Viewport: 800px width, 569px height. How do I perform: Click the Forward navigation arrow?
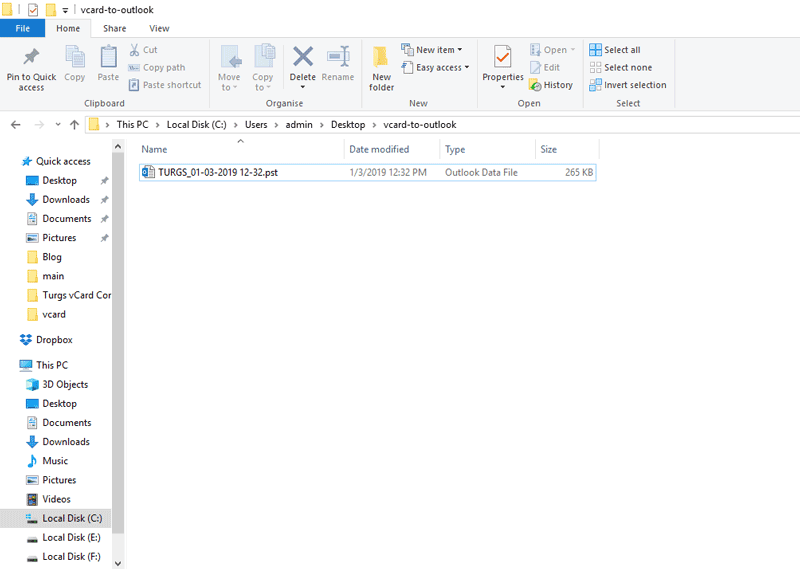[39, 125]
